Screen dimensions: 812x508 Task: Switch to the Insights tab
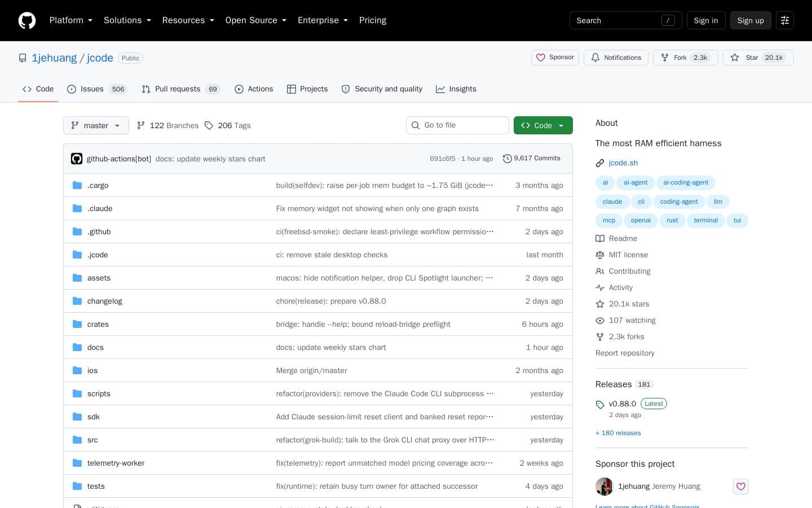click(456, 89)
